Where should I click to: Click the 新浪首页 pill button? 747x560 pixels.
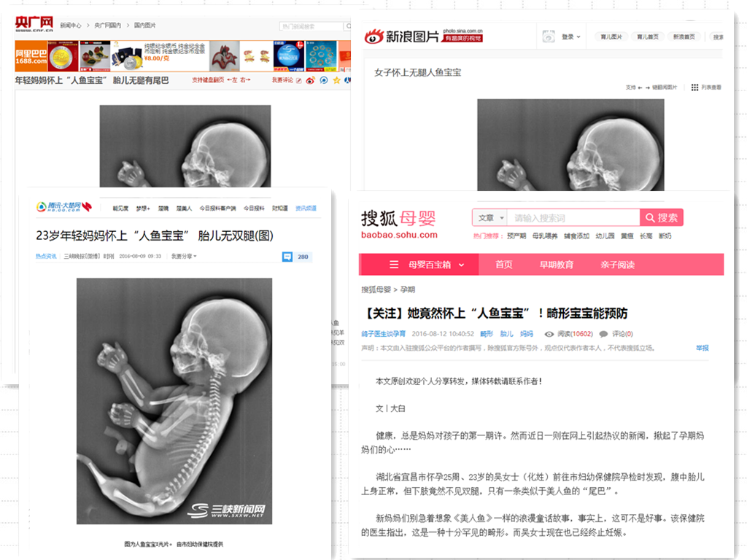[x=684, y=36]
